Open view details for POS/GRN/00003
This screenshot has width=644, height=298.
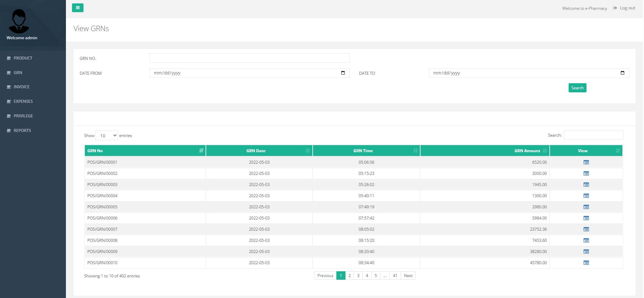(x=586, y=185)
